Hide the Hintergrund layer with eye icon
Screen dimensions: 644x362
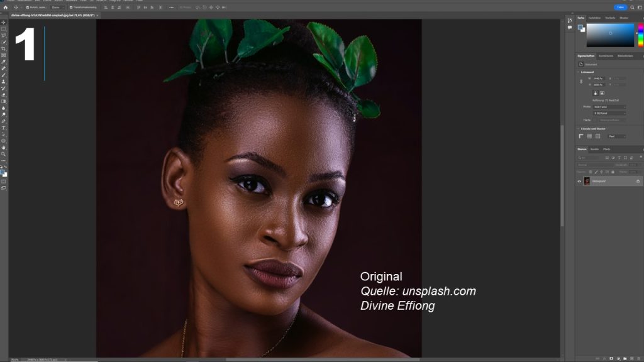coord(579,181)
